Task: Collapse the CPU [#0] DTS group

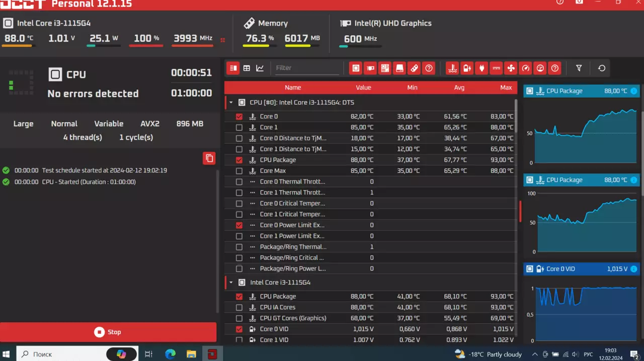Action: (x=231, y=103)
